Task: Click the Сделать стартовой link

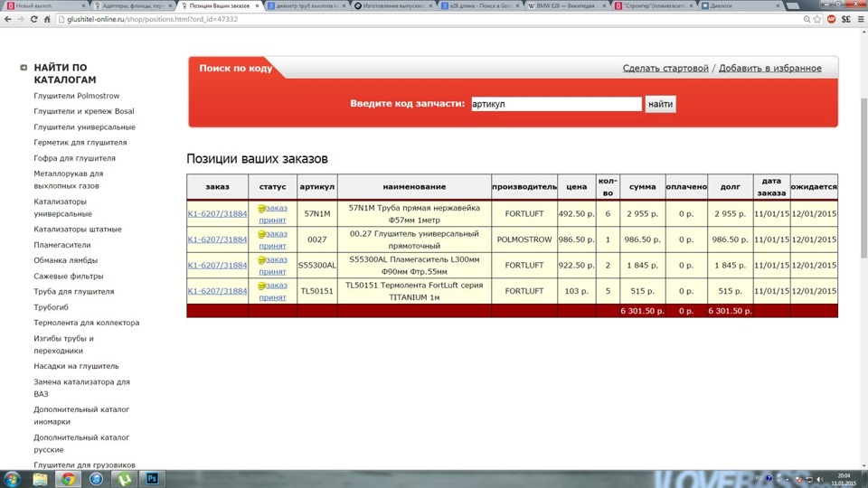Action: pyautogui.click(x=665, y=68)
